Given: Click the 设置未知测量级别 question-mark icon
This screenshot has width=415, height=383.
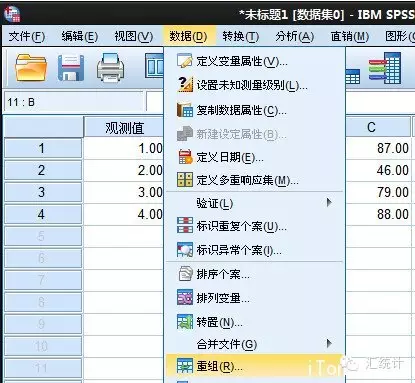Looking at the screenshot, I should tap(185, 85).
